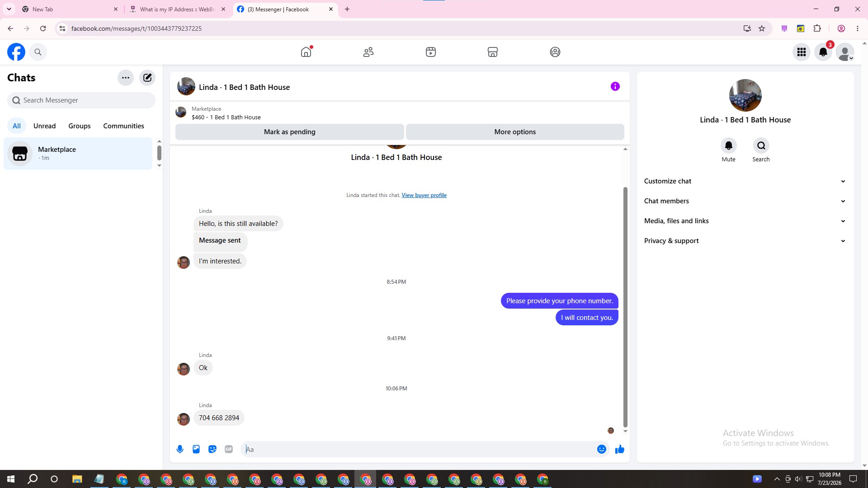Click the $460 listing thumbnail in Marketplace bar
The height and width of the screenshot is (488, 868).
click(x=181, y=112)
